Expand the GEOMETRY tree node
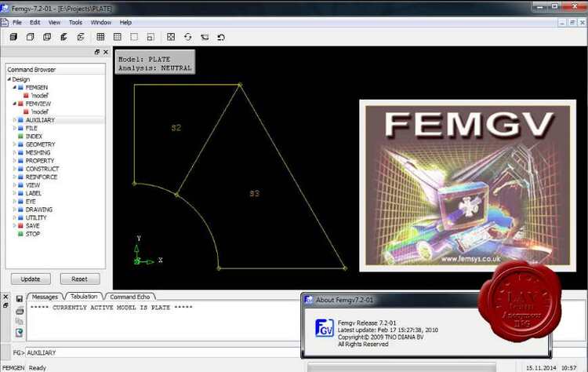Image resolution: width=588 pixels, height=372 pixels. (x=14, y=144)
